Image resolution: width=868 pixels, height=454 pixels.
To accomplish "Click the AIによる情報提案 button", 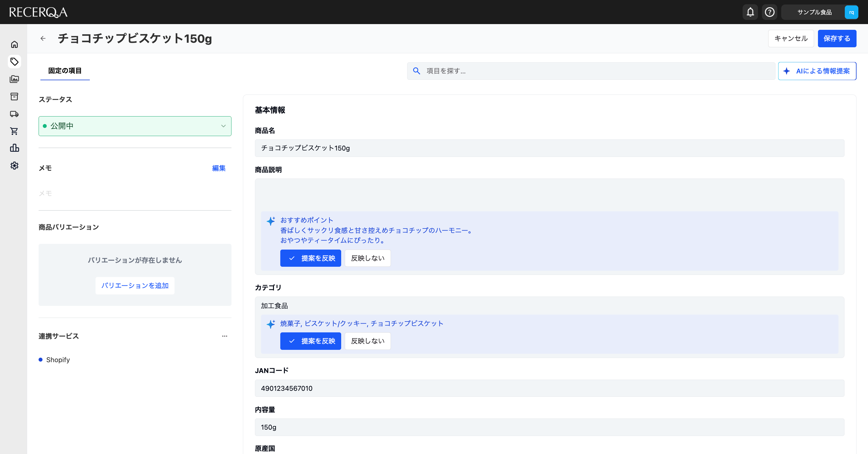I will [817, 71].
